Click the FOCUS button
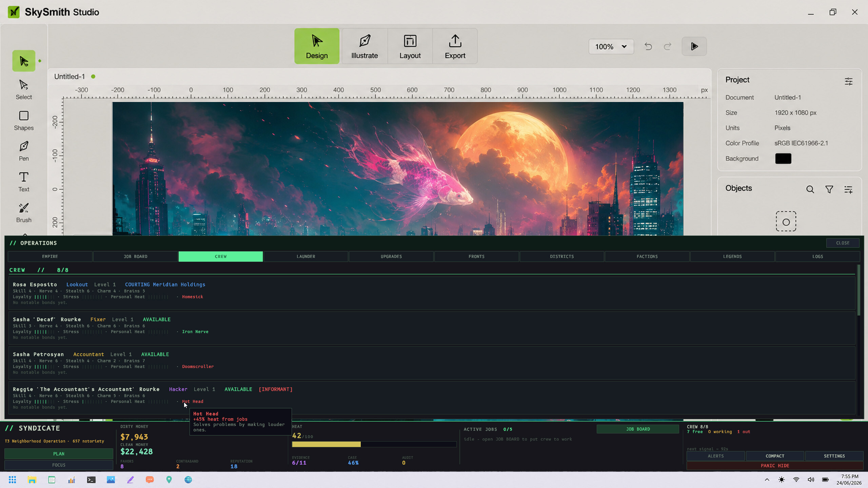 point(59,465)
